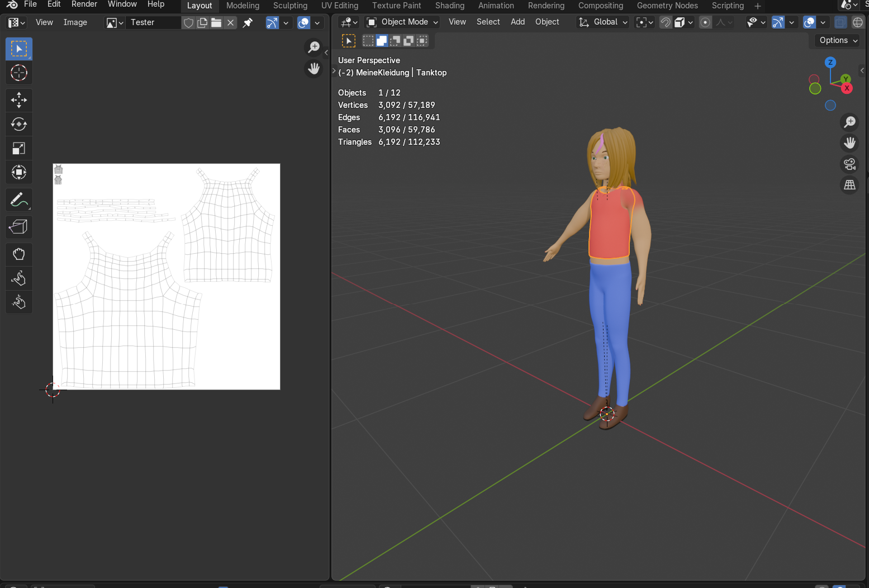This screenshot has height=588, width=869.
Task: Select the Move tool in the left toolbar
Action: point(18,100)
